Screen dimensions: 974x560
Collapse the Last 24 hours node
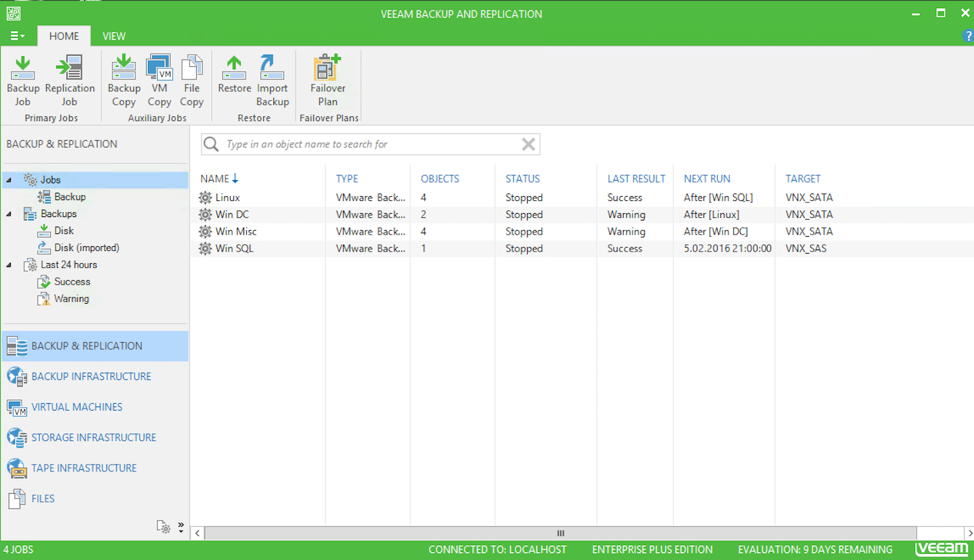(x=9, y=264)
